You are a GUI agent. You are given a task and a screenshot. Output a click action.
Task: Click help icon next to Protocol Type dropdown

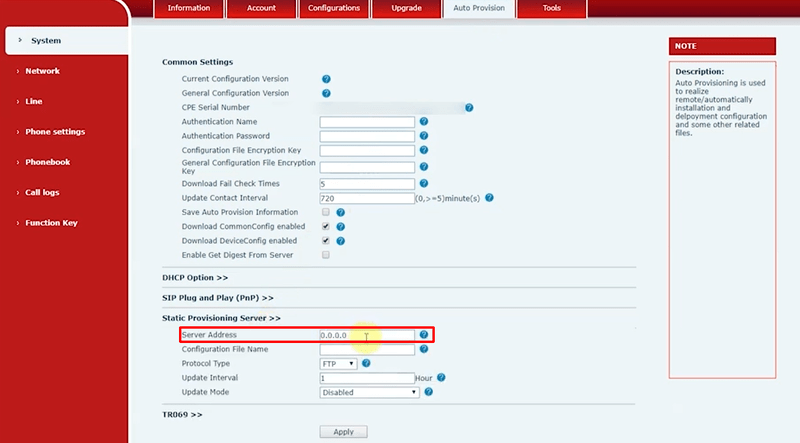[x=366, y=364]
